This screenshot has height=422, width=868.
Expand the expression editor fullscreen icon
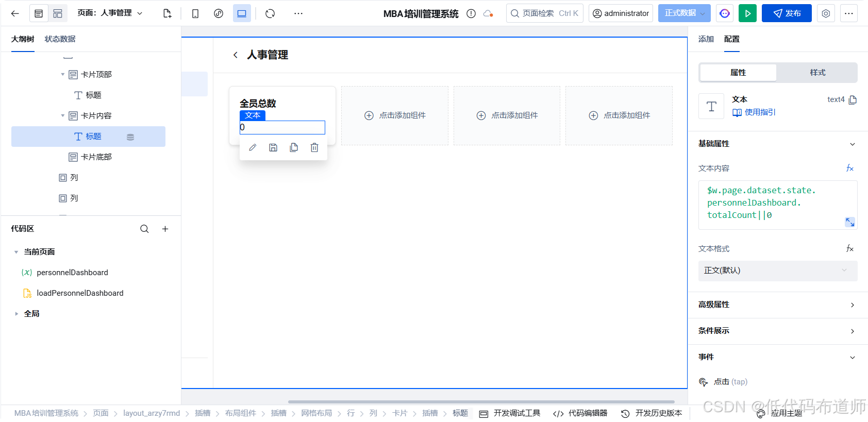point(850,222)
